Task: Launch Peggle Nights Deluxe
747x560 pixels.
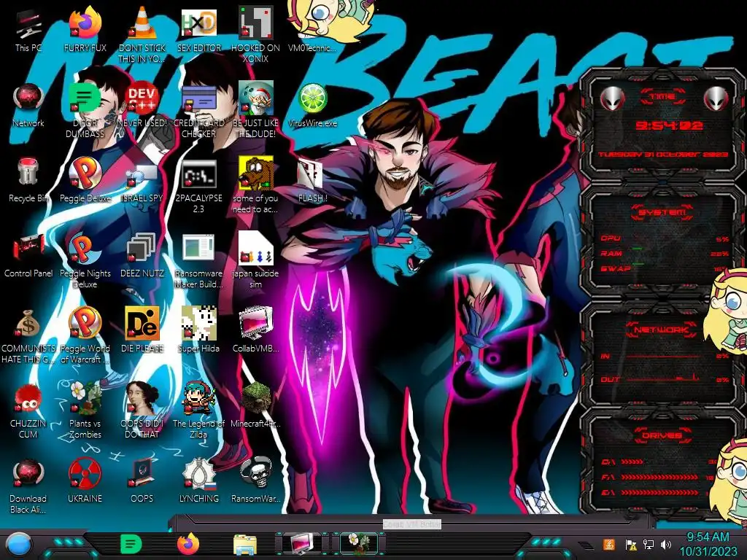Action: point(85,248)
